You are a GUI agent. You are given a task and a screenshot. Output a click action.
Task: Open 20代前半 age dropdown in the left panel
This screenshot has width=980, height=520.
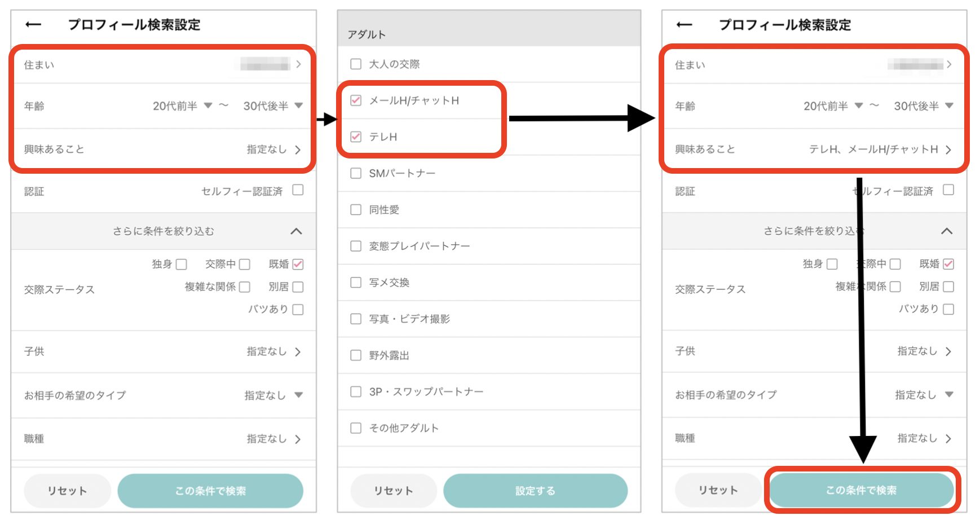[x=182, y=106]
